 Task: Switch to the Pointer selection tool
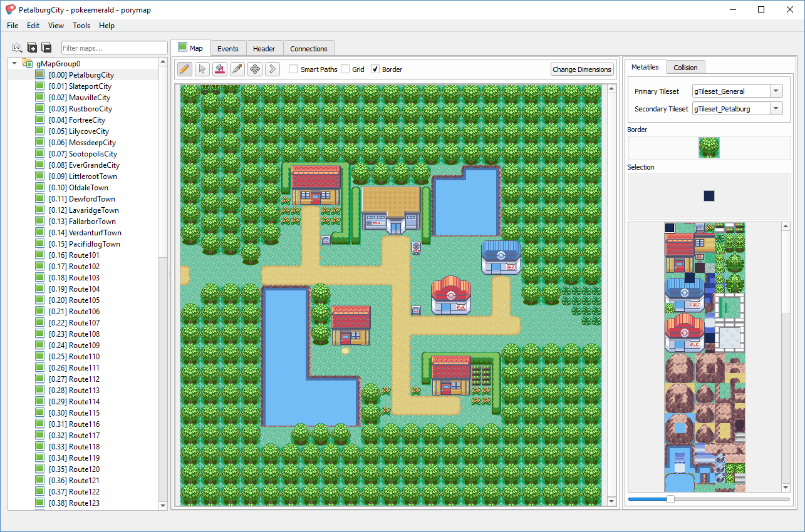pyautogui.click(x=202, y=69)
